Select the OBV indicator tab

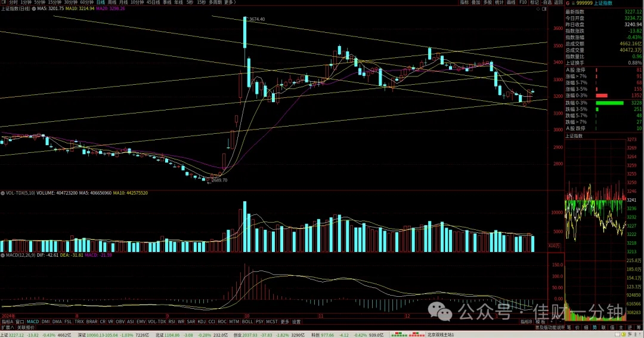[x=120, y=321]
